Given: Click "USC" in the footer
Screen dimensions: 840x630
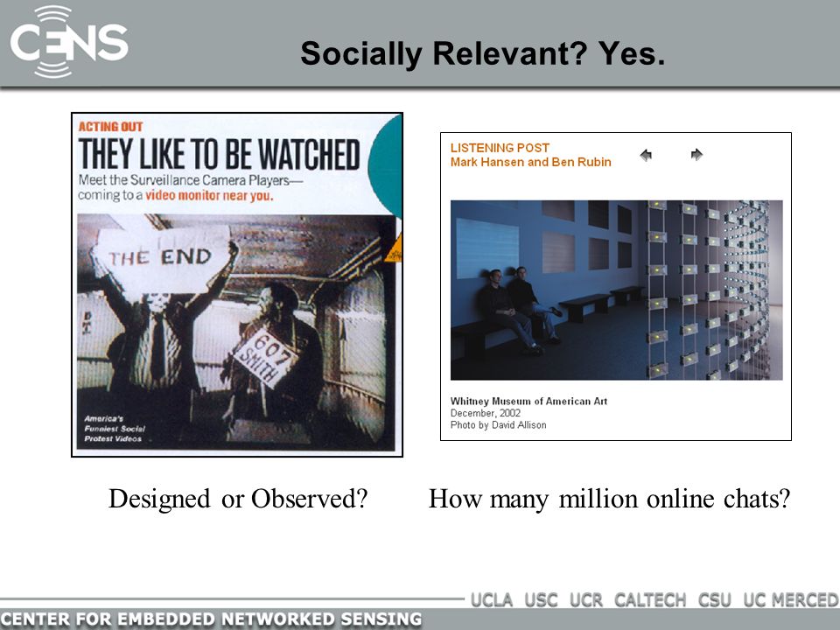Looking at the screenshot, I should pos(541,600).
